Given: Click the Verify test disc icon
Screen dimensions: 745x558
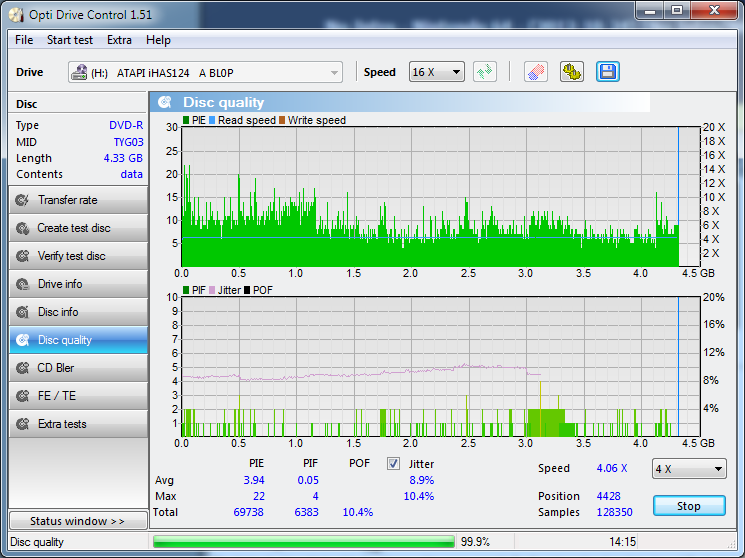Looking at the screenshot, I should tap(22, 256).
